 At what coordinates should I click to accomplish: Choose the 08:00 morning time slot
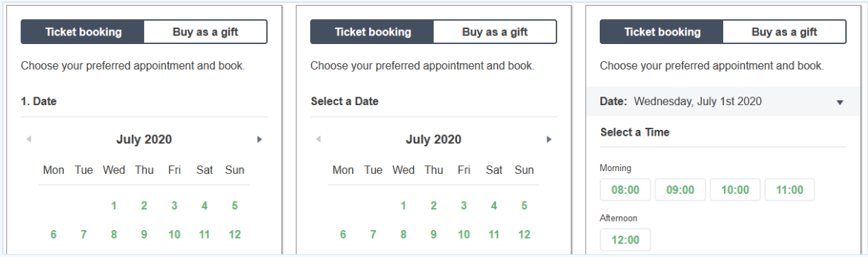[x=626, y=190]
